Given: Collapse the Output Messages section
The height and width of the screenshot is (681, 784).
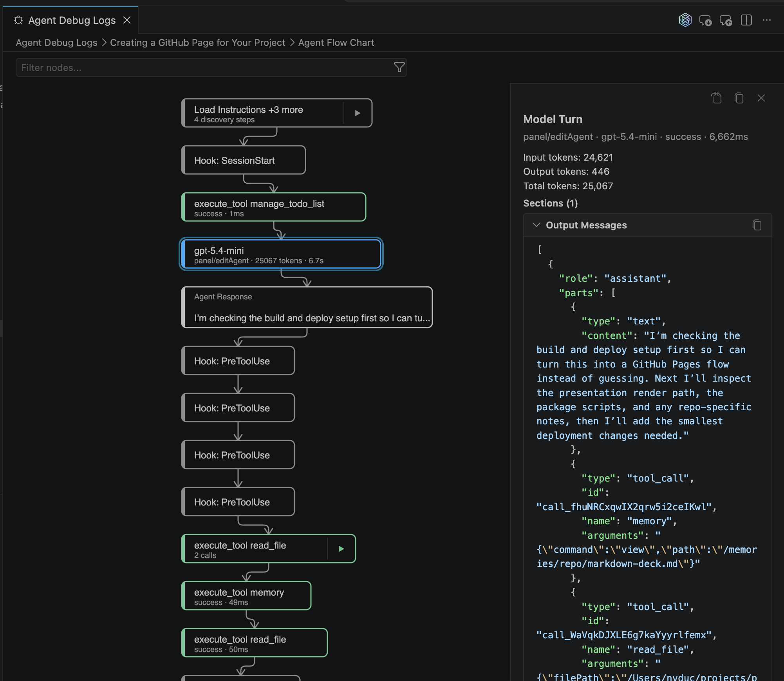Looking at the screenshot, I should (536, 225).
